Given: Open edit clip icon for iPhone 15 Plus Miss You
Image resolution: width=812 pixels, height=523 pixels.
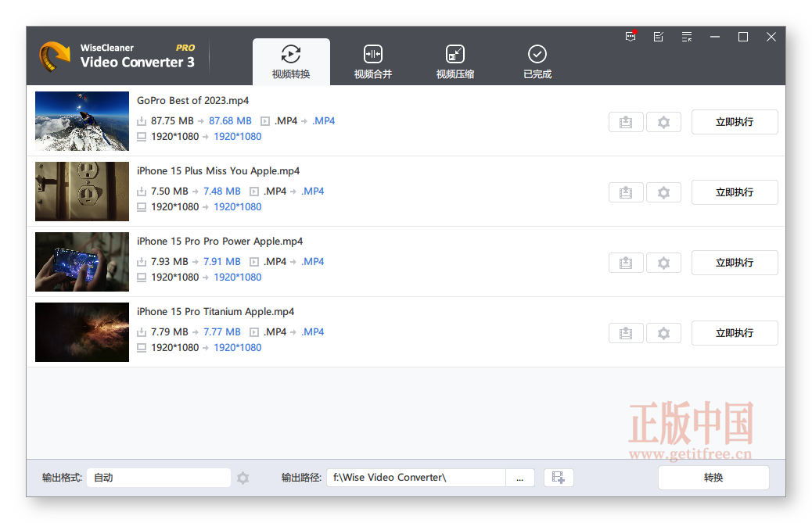Looking at the screenshot, I should coord(626,192).
